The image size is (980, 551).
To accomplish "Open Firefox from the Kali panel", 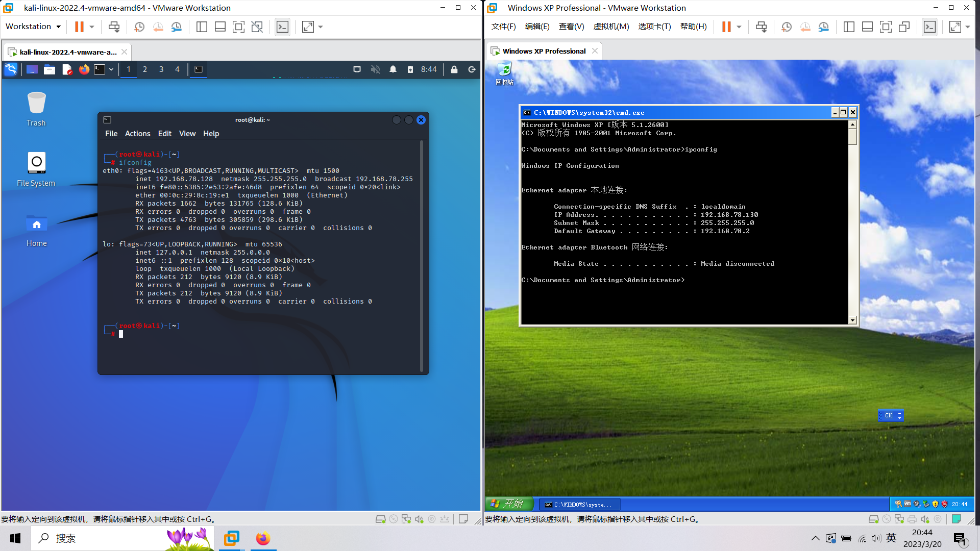I will 84,69.
